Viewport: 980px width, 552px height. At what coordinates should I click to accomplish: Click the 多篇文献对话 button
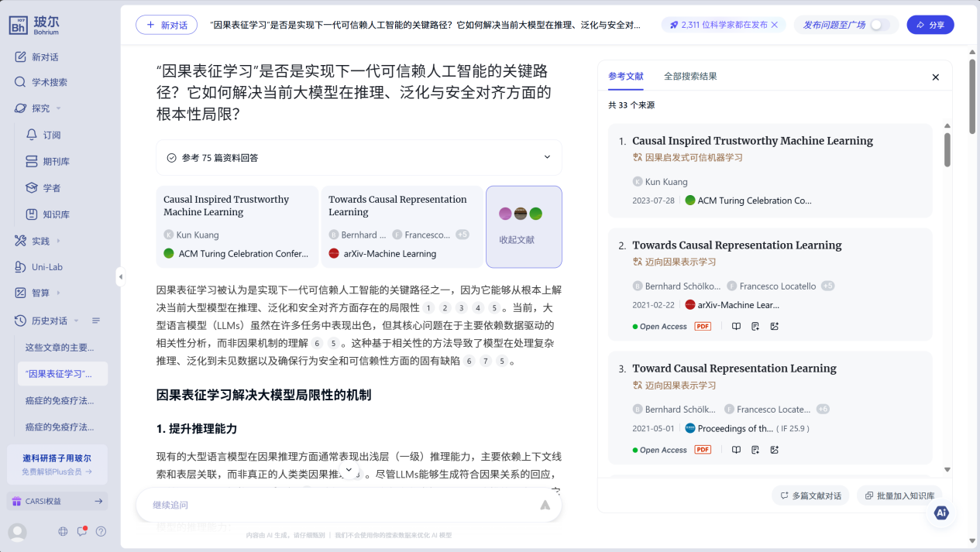810,495
